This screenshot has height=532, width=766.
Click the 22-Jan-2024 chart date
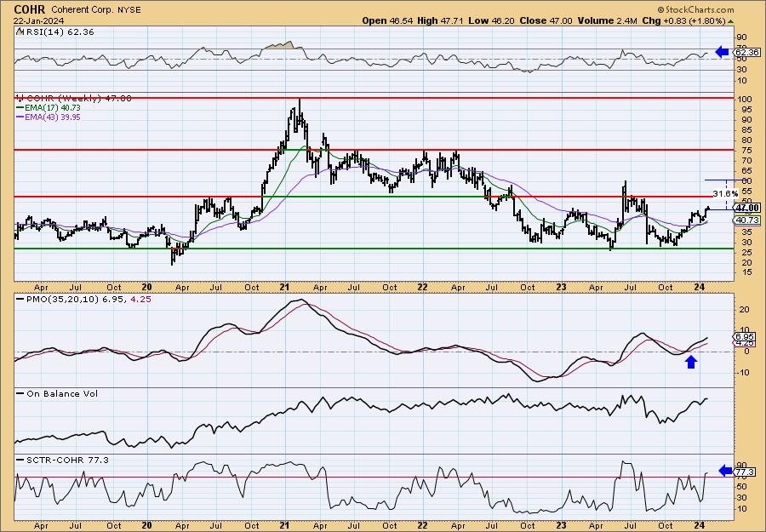click(x=39, y=21)
